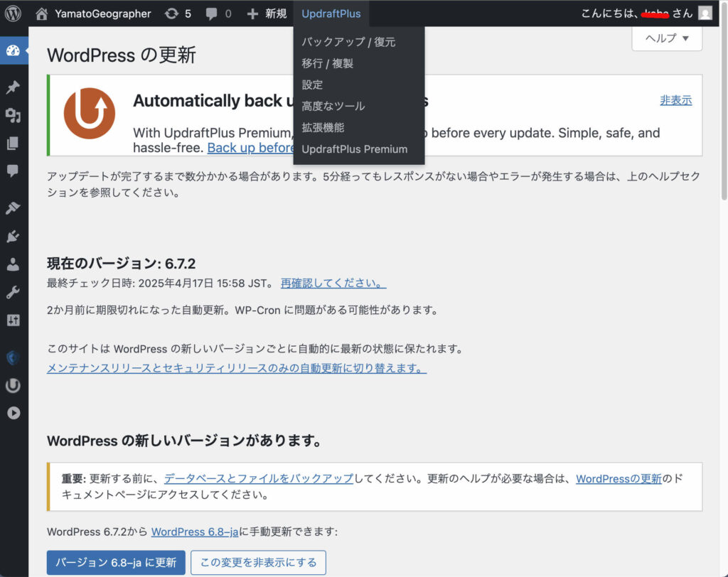The width and height of the screenshot is (728, 577).
Task: Open the Comments sidebar icon
Action: tap(13, 171)
